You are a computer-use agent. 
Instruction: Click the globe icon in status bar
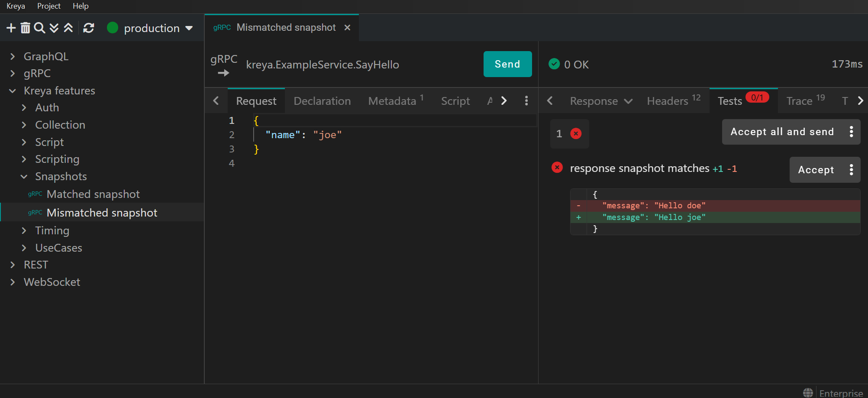point(808,392)
